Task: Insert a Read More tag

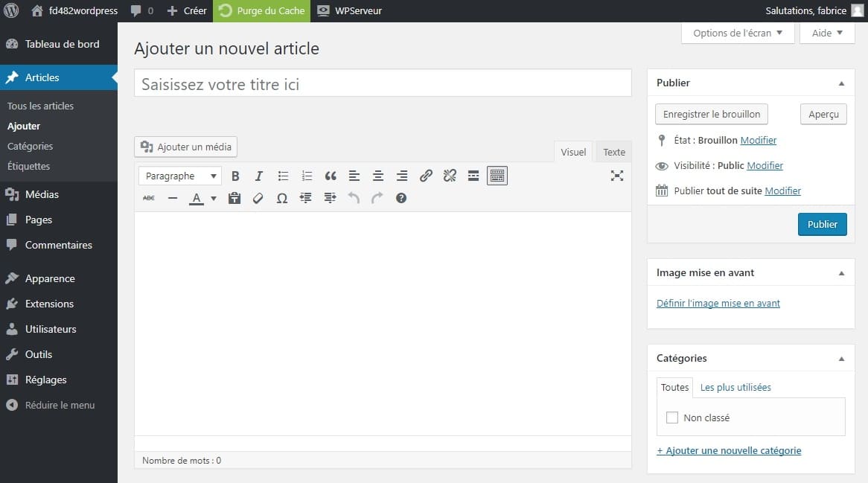Action: (x=473, y=176)
